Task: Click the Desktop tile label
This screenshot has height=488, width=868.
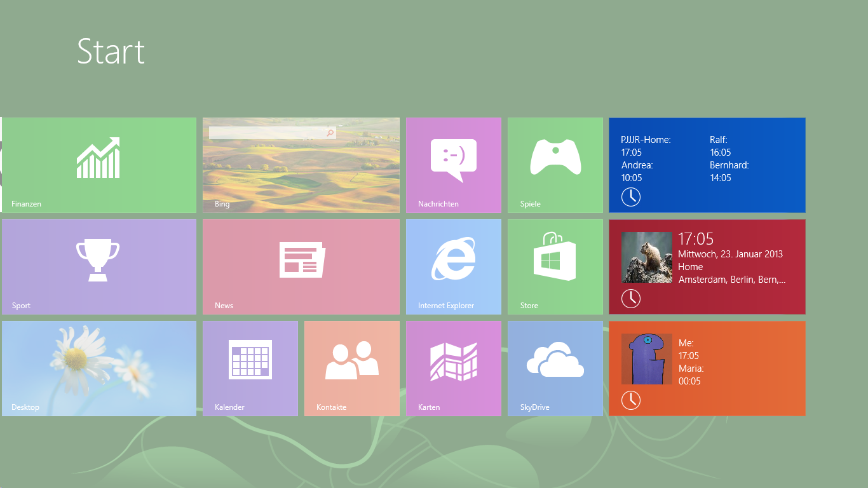Action: (x=25, y=407)
